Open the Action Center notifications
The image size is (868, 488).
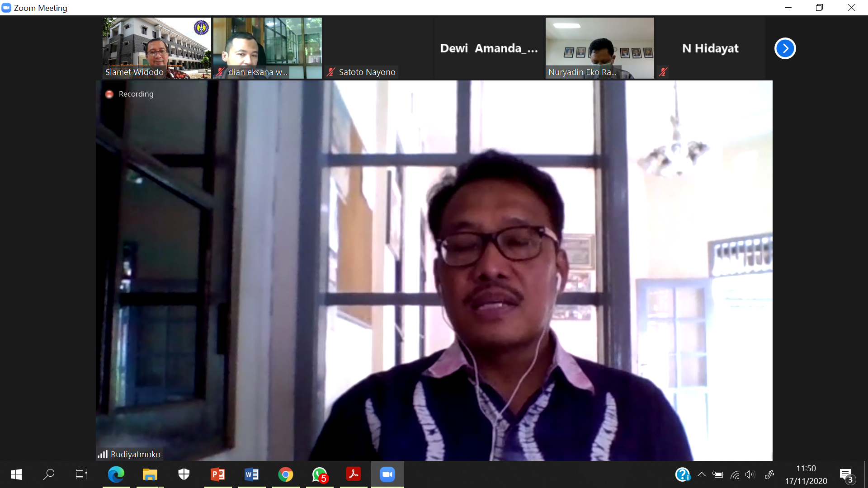pyautogui.click(x=846, y=474)
